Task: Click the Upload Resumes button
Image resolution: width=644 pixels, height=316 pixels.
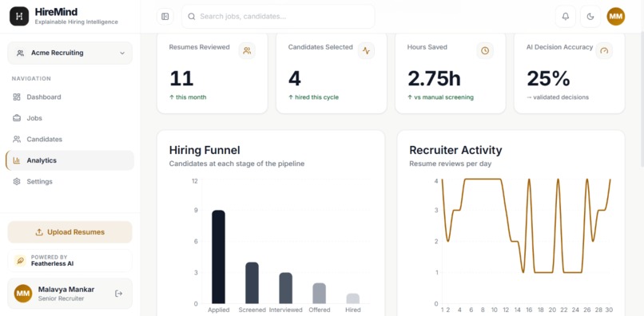Action: click(x=70, y=232)
